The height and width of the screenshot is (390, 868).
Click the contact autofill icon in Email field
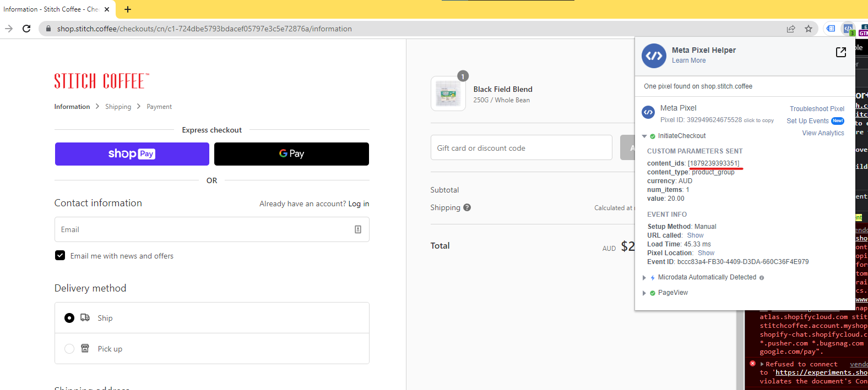[358, 229]
